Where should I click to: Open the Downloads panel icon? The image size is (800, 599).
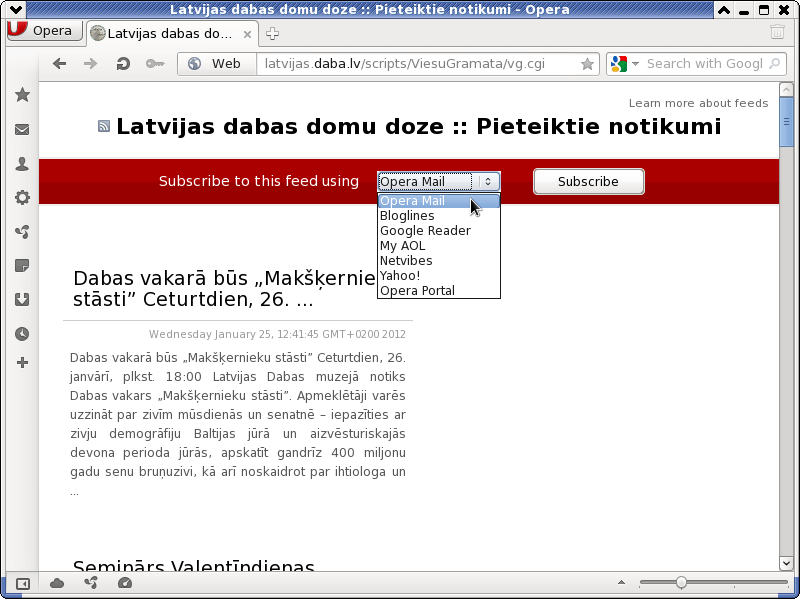coord(22,300)
